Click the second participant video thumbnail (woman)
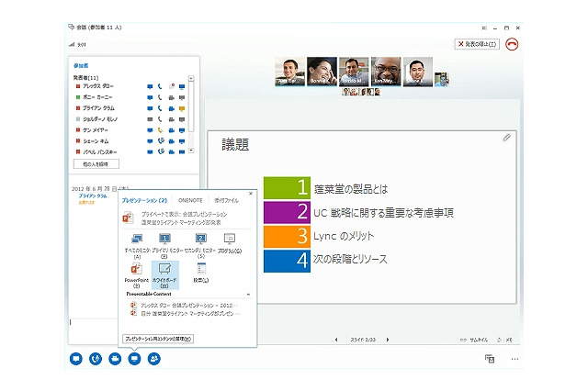This screenshot has width=588, height=391. tap(322, 72)
